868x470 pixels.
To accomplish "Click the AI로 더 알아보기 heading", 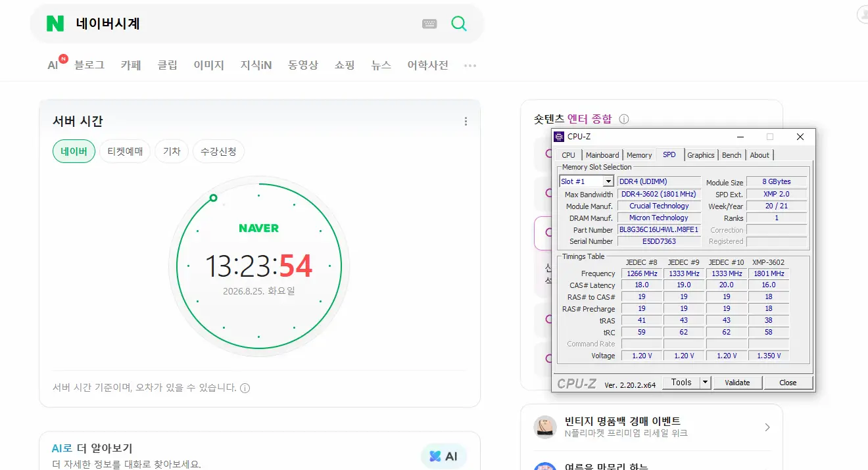I will pos(92,448).
